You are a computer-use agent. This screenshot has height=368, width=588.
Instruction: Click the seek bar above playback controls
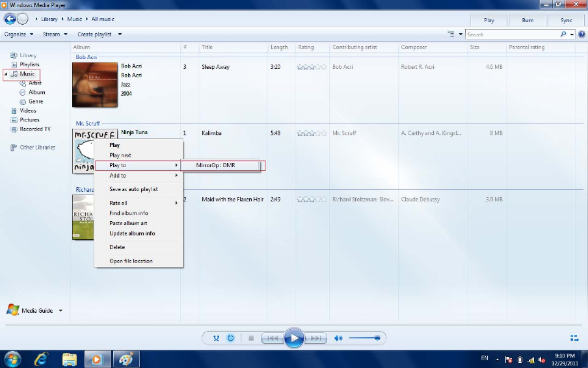[294, 324]
